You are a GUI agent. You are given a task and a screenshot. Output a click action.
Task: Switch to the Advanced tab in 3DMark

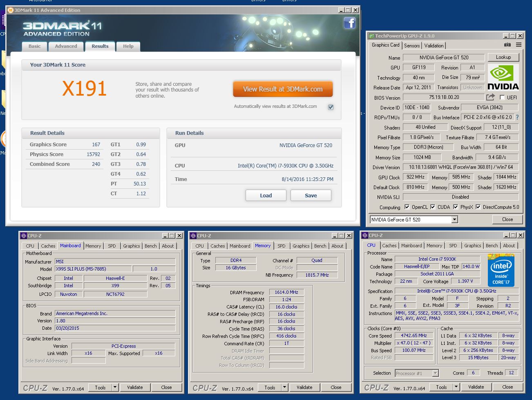(x=66, y=46)
